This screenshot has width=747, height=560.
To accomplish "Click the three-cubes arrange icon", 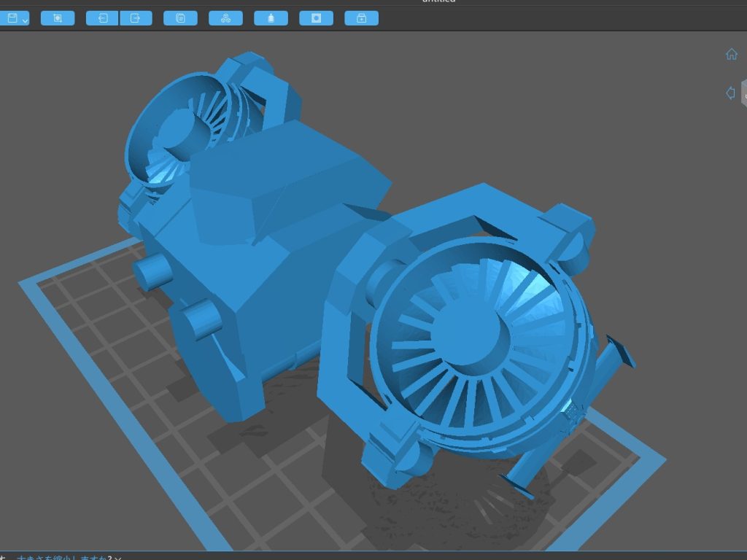I will (x=226, y=18).
